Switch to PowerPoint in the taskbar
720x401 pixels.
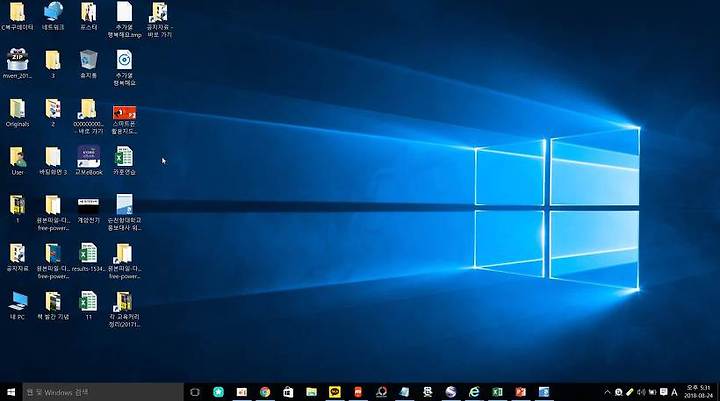(520, 392)
